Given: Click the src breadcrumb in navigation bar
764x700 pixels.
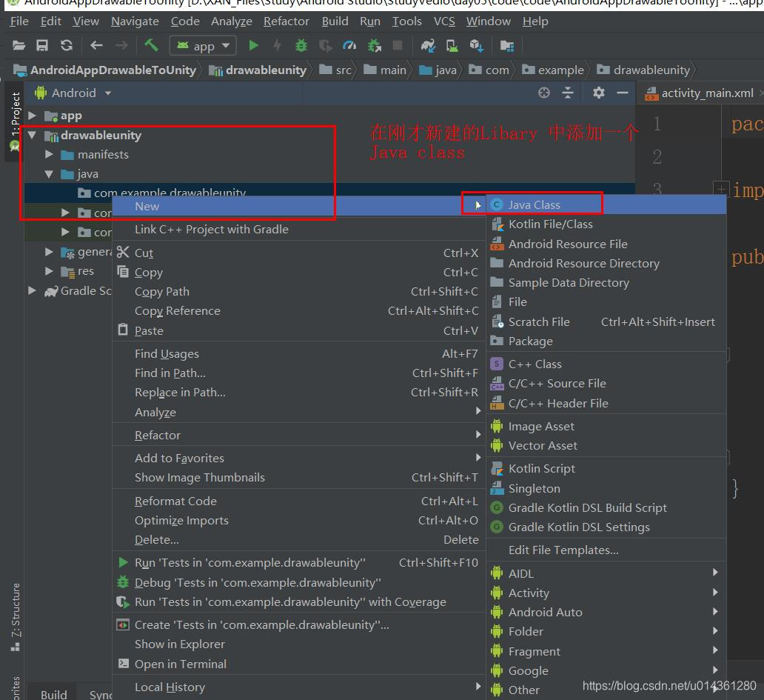Looking at the screenshot, I should [x=336, y=70].
